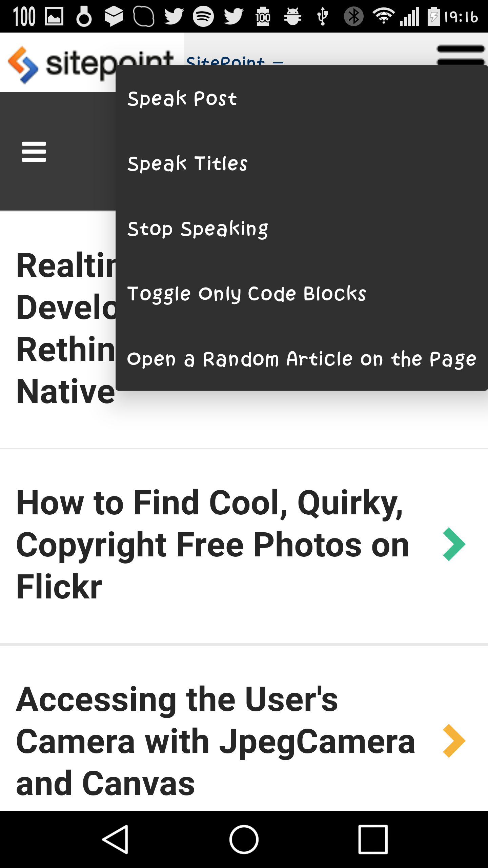
Task: Select Speak Post from the menu
Action: (302, 98)
